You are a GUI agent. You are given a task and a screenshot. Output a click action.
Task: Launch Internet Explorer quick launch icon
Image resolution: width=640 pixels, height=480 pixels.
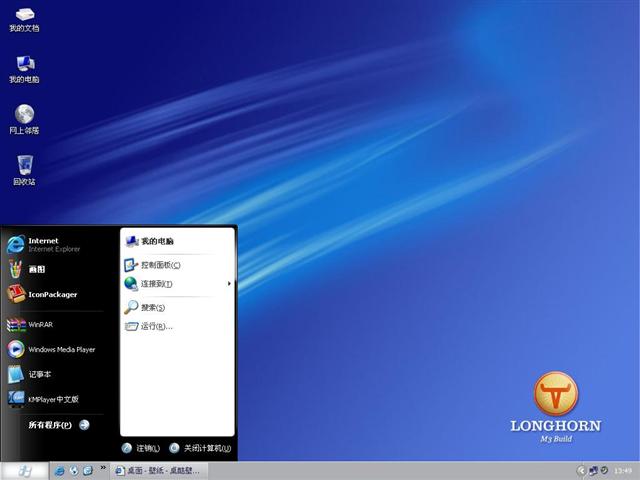pos(60,471)
